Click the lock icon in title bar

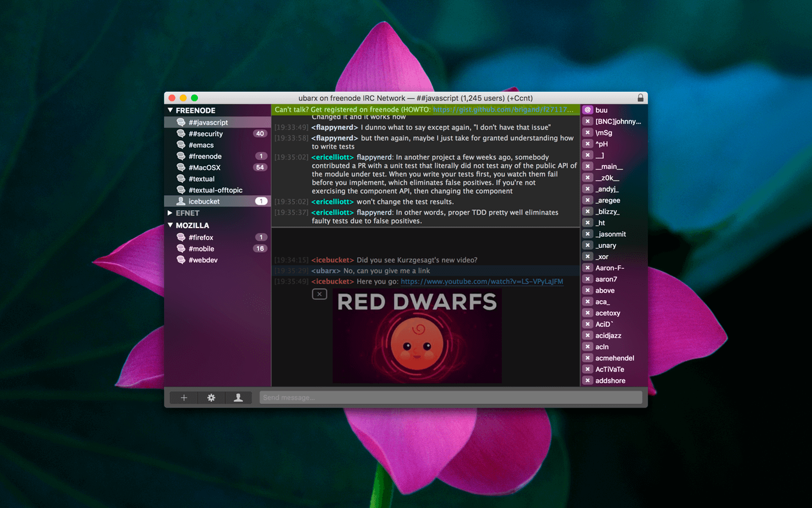(640, 98)
